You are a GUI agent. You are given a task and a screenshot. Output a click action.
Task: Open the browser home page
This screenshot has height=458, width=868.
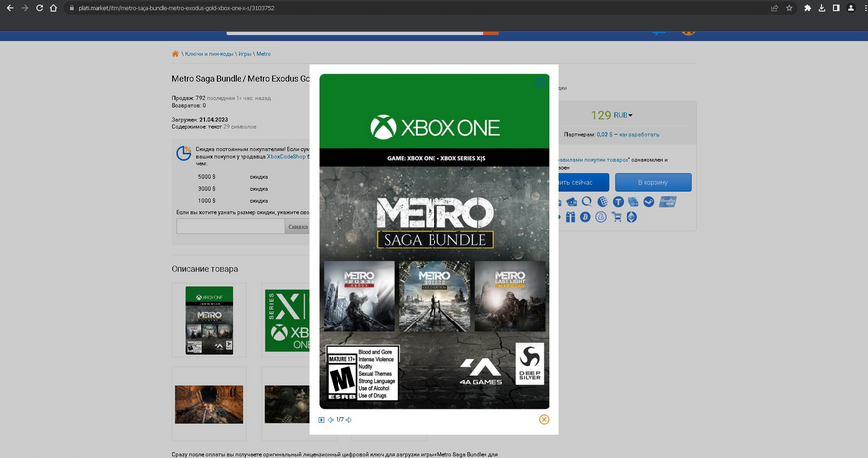[53, 8]
